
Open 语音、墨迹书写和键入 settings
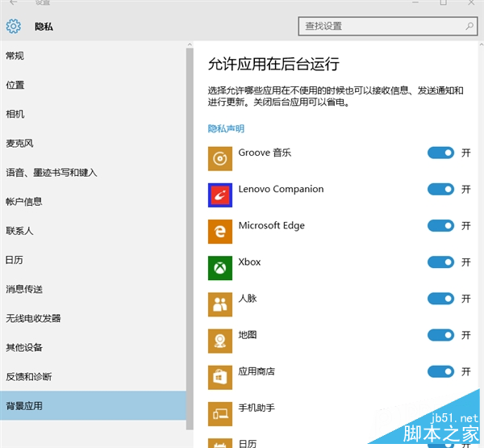point(93,173)
